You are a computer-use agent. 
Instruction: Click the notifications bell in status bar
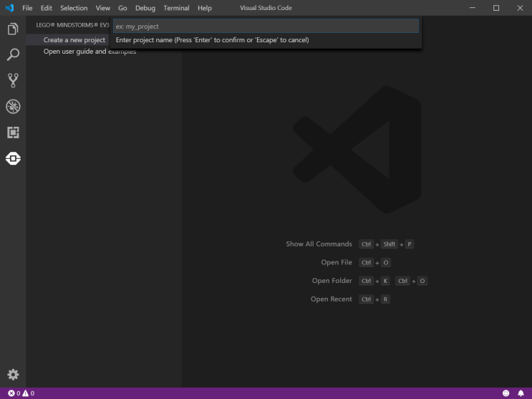(521, 393)
